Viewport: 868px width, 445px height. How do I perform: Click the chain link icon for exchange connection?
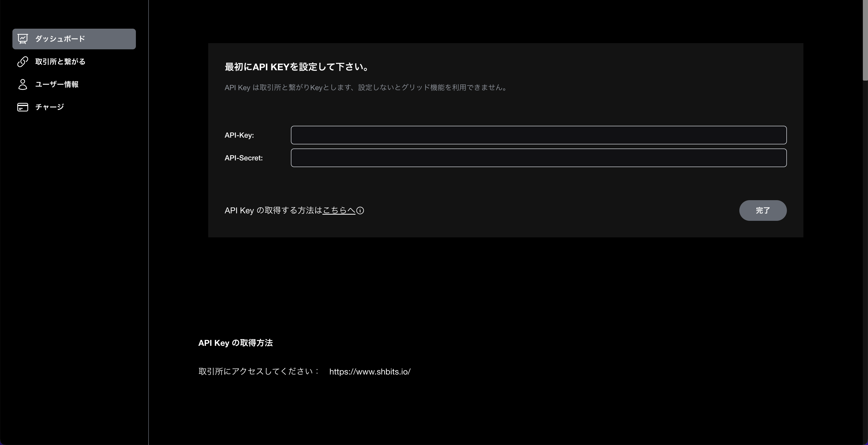(x=22, y=62)
